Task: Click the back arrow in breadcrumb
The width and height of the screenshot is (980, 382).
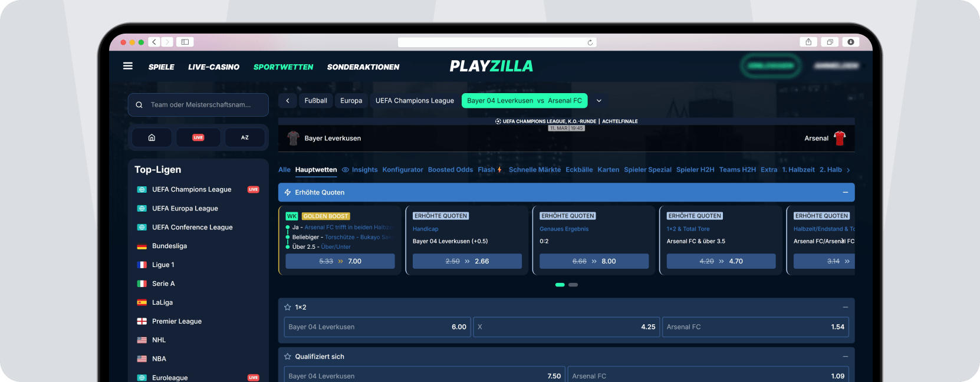Action: tap(287, 101)
